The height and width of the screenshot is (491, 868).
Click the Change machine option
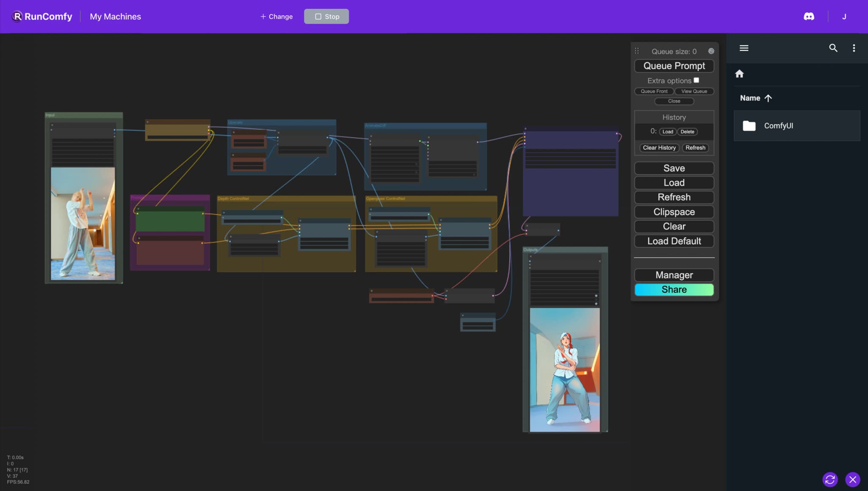pos(276,17)
